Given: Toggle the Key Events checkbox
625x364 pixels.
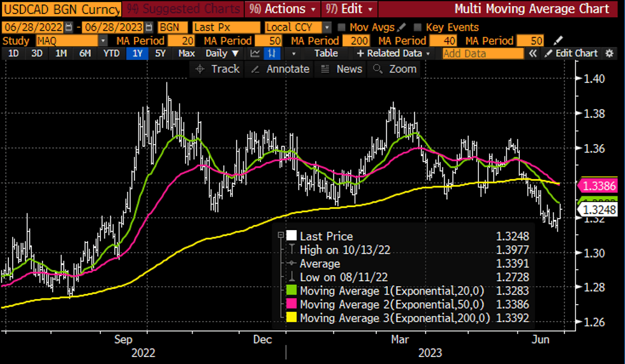Looking at the screenshot, I should pos(418,27).
